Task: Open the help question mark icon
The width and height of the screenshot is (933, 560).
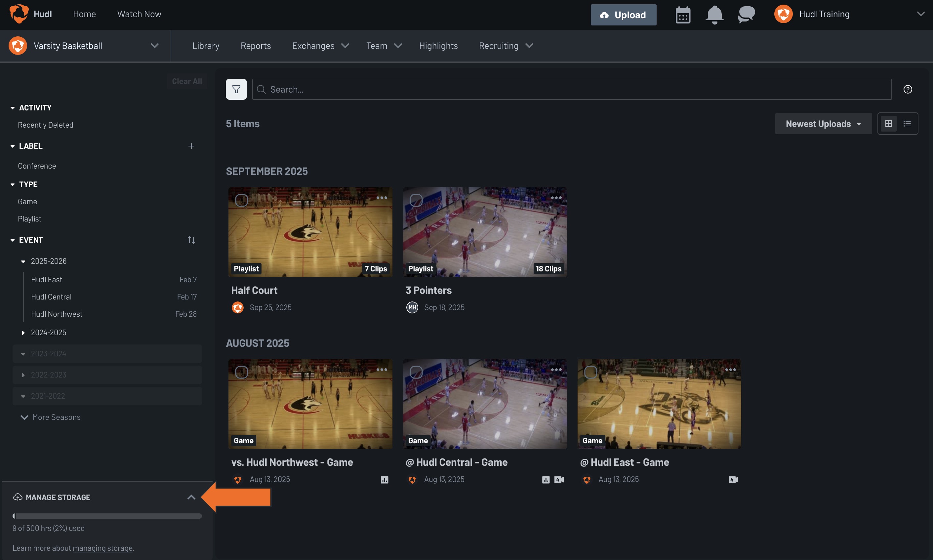Action: 908,90
